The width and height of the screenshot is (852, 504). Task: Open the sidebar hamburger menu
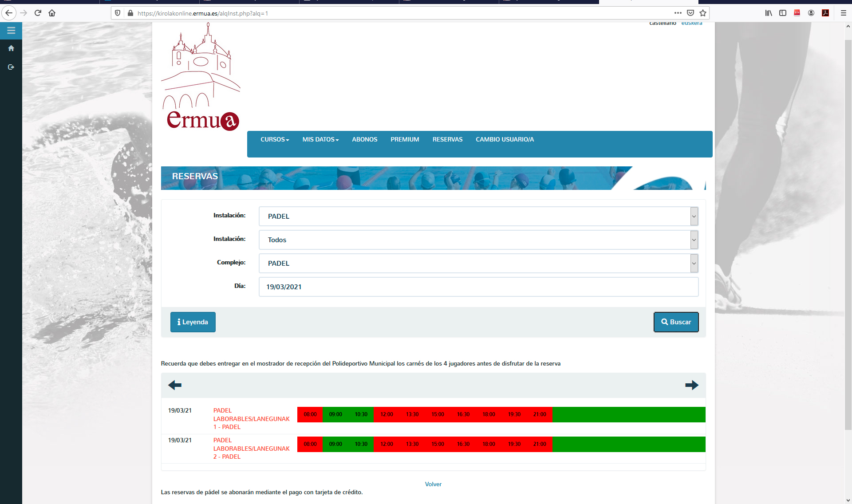11,31
